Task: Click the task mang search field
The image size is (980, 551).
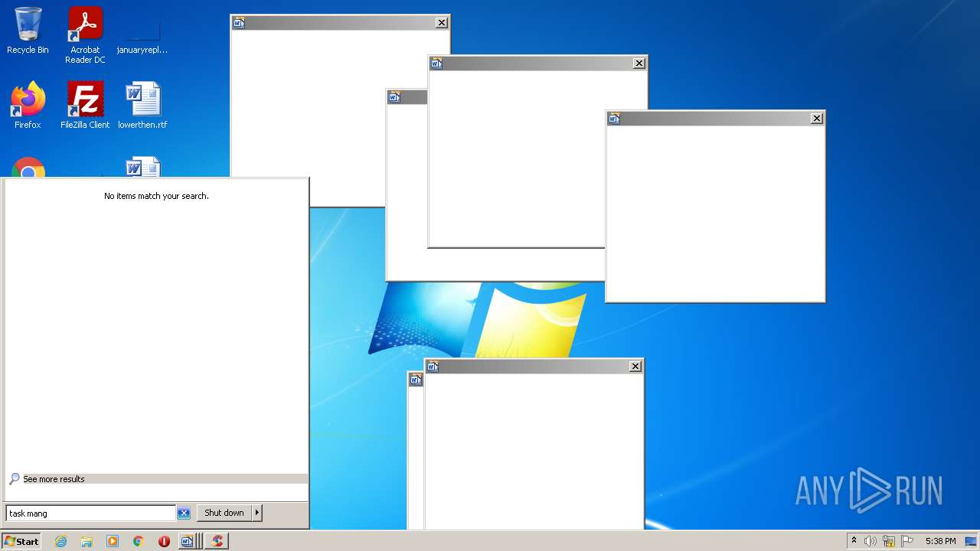Action: click(90, 514)
